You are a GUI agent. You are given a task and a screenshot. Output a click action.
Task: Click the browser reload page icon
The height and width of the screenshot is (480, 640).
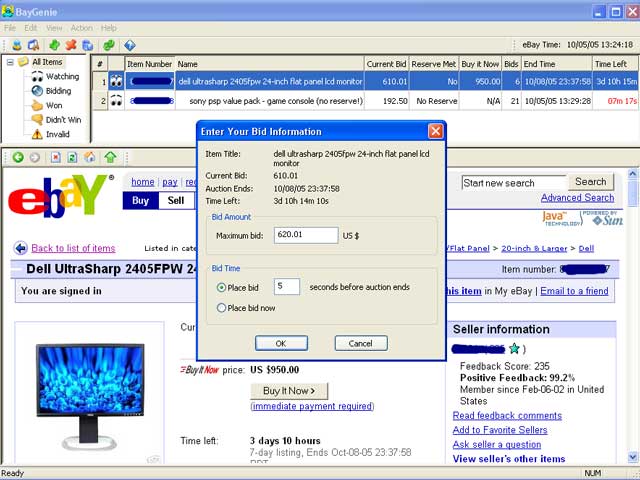coord(72,157)
